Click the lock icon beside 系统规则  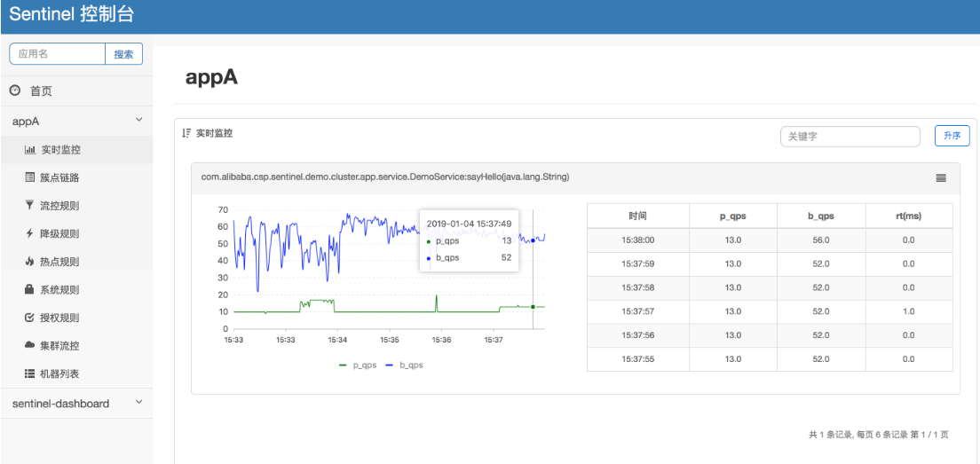tap(29, 289)
